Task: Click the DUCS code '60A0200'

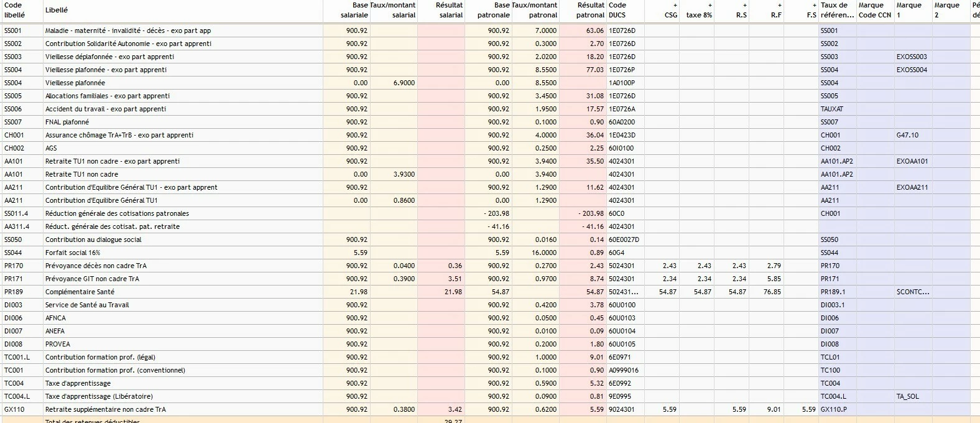Action: (625, 122)
